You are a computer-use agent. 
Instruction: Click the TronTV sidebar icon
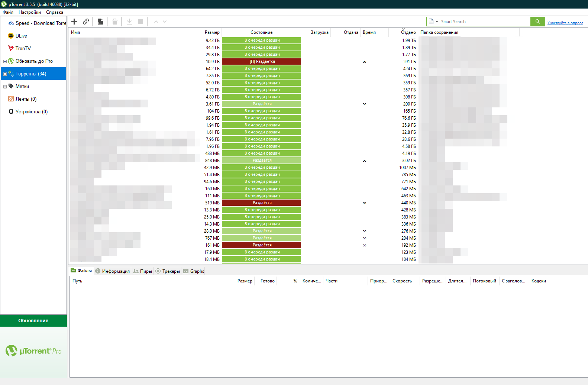[x=11, y=48]
